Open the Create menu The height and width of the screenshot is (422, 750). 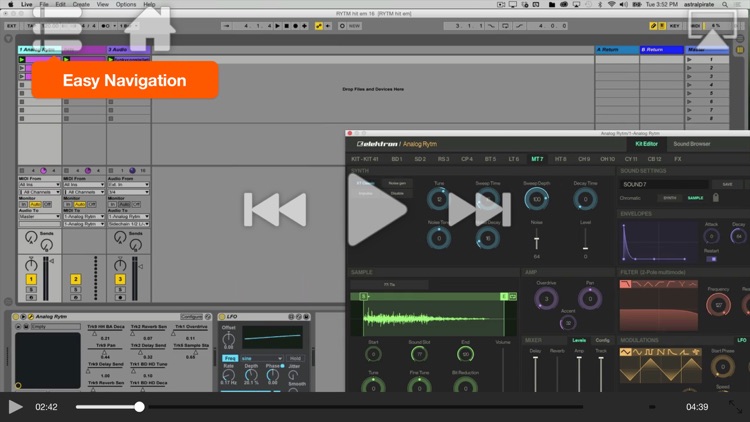81,4
